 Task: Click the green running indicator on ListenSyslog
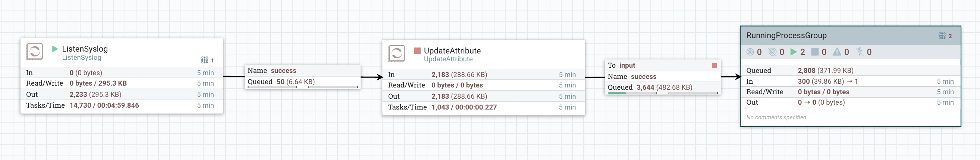click(x=55, y=49)
